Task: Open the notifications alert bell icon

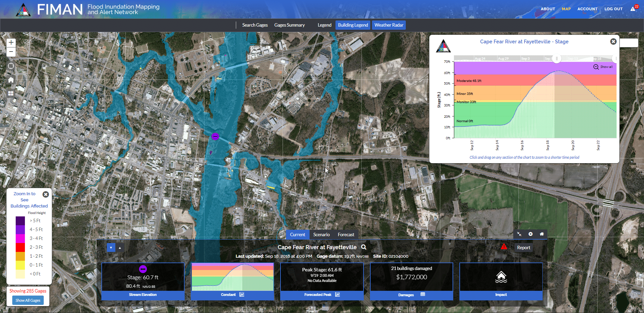Action: 633,9
